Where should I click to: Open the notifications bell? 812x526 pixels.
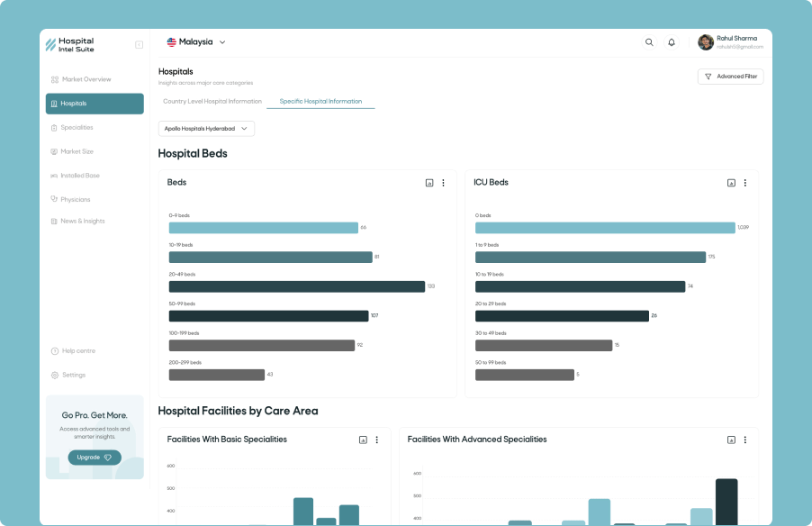click(x=672, y=42)
